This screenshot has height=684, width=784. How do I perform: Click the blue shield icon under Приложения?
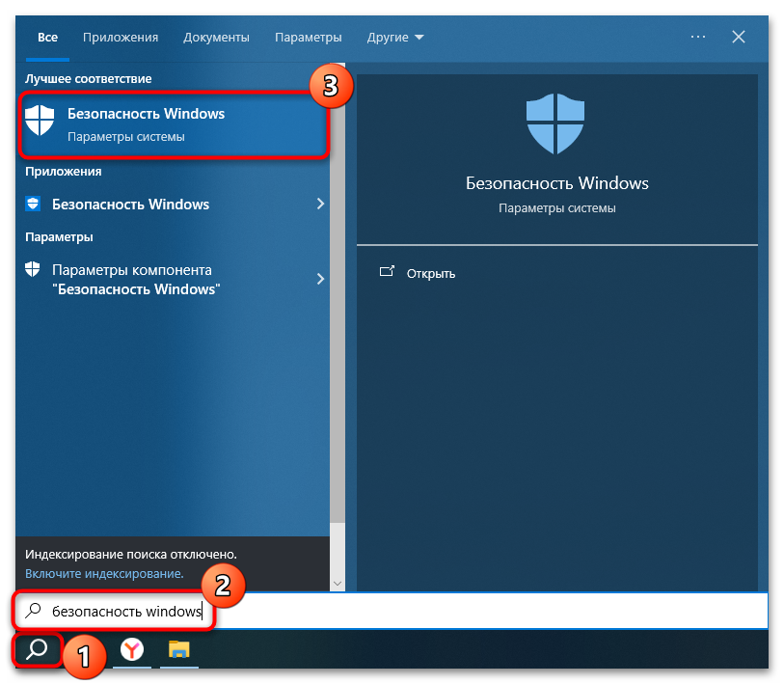coord(33,204)
